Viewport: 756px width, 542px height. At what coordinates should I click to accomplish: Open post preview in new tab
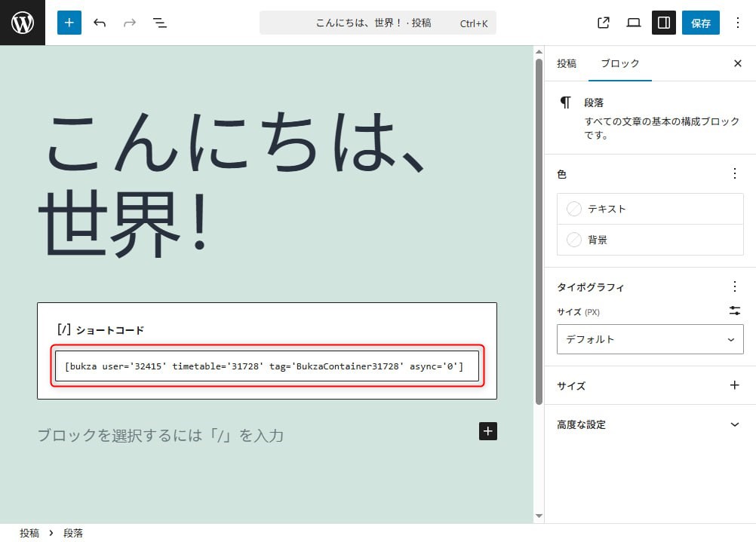click(x=603, y=23)
